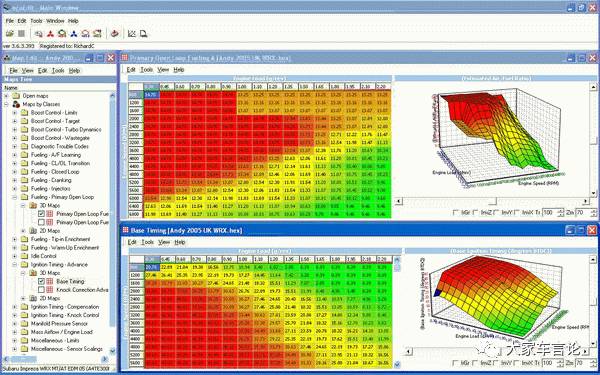This screenshot has height=375, width=600.
Task: Click the green-yellow car icon between the diamond logos
Action: point(62,34)
